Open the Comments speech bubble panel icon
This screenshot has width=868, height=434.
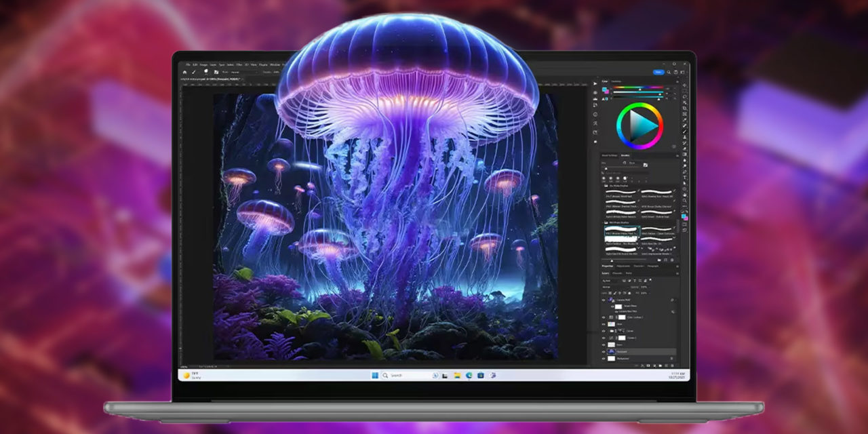(x=595, y=142)
